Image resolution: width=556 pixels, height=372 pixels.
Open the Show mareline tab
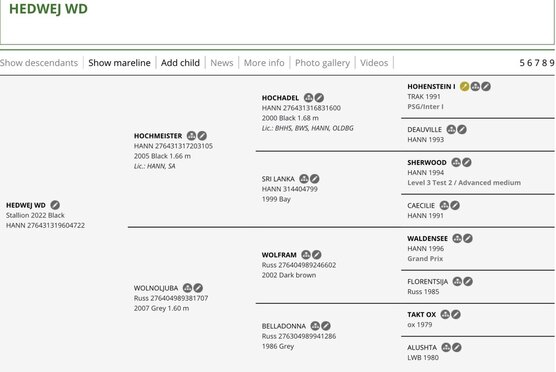[119, 63]
